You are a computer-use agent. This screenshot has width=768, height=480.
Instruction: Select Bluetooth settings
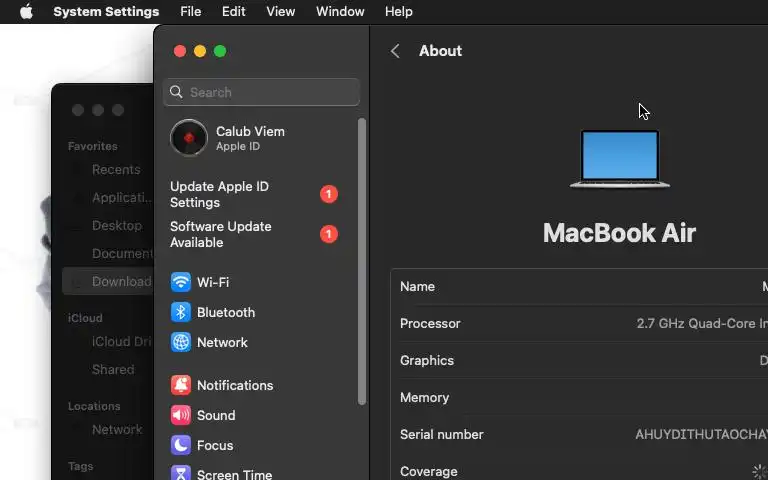tap(226, 312)
